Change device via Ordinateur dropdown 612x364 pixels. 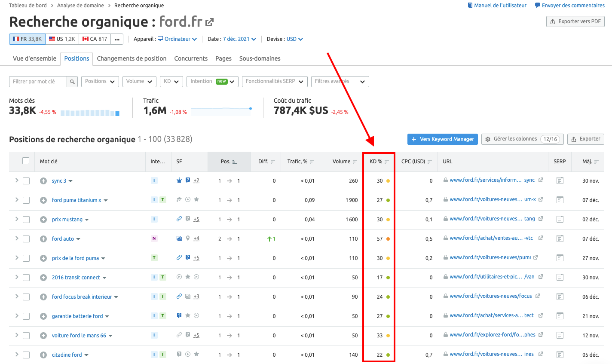(x=177, y=39)
